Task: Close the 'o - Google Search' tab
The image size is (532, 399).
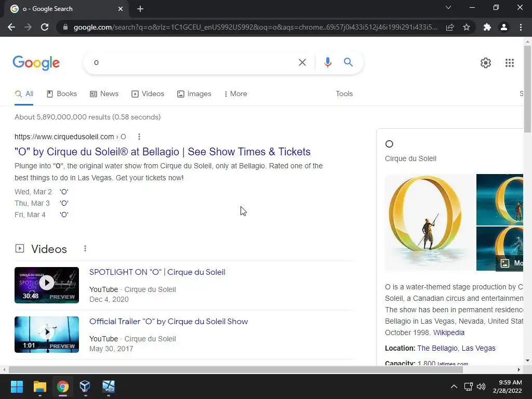Action: click(121, 9)
